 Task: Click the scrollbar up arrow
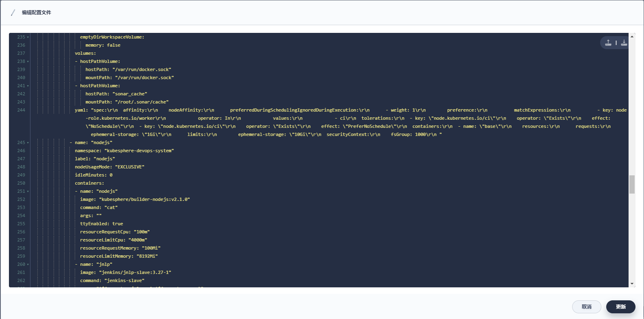pos(632,37)
